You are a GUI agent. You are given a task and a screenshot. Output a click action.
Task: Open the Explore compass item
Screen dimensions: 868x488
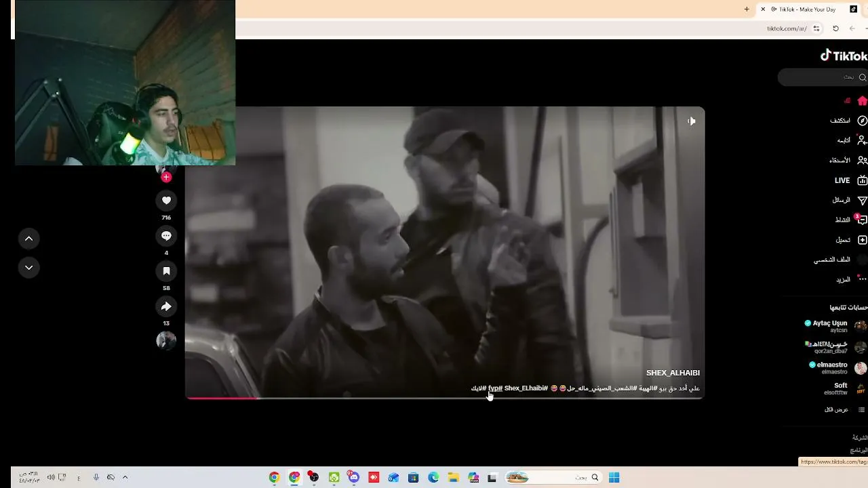pyautogui.click(x=848, y=121)
